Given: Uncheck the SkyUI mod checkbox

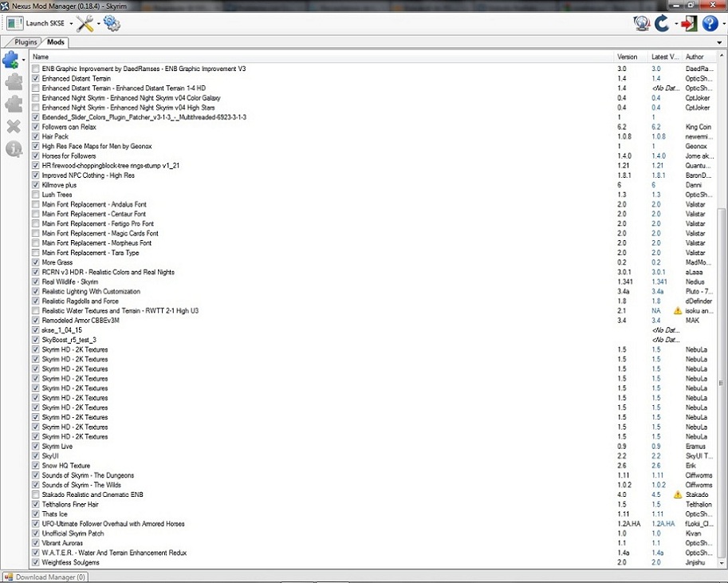Looking at the screenshot, I should (x=36, y=456).
